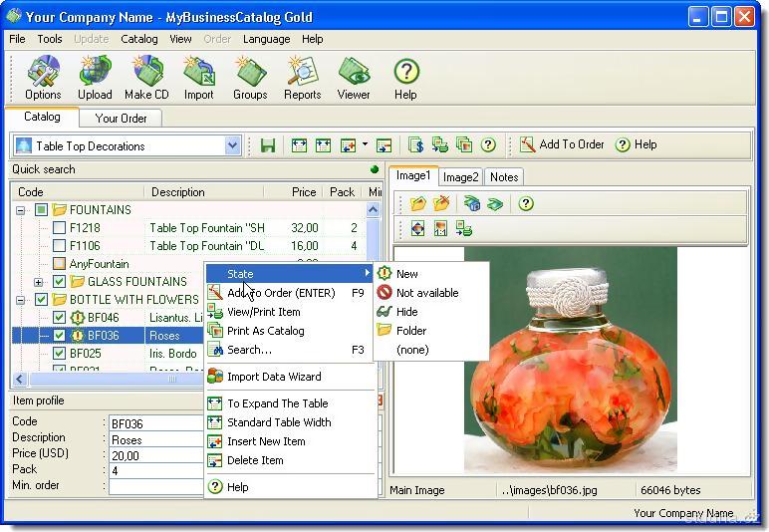Click the Description field in Item profile
This screenshot has height=532, width=769.
155,439
